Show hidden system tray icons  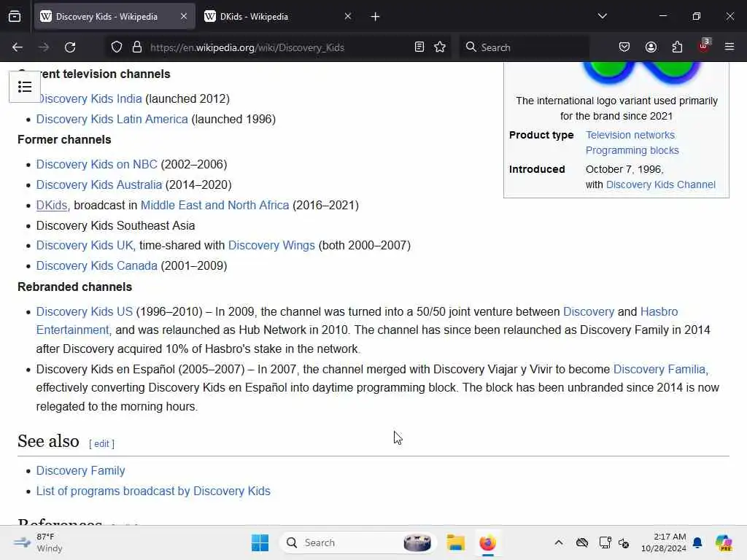[x=558, y=542]
